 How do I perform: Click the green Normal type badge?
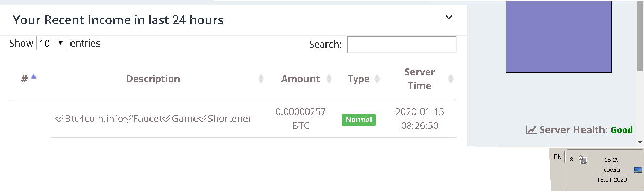(x=359, y=120)
